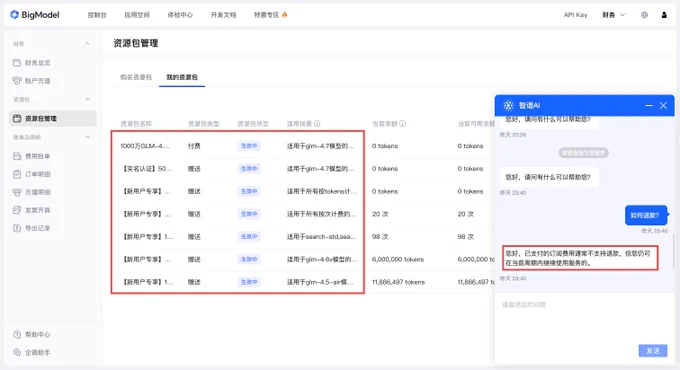Click the fire icon next to 特惠专区
This screenshot has height=370, width=680.
pyautogui.click(x=284, y=15)
